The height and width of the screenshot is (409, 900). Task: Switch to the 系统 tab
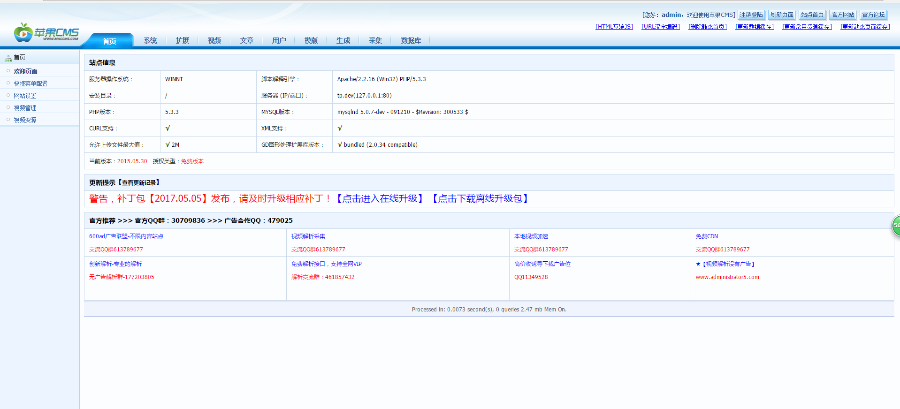[x=150, y=41]
